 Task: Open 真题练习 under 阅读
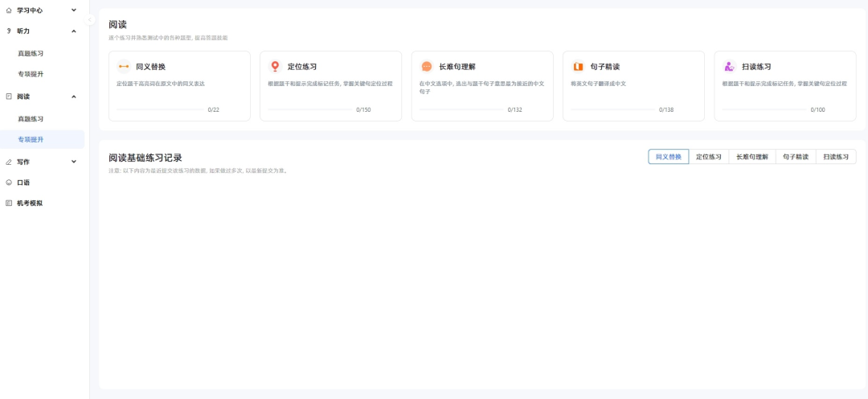[x=31, y=119]
